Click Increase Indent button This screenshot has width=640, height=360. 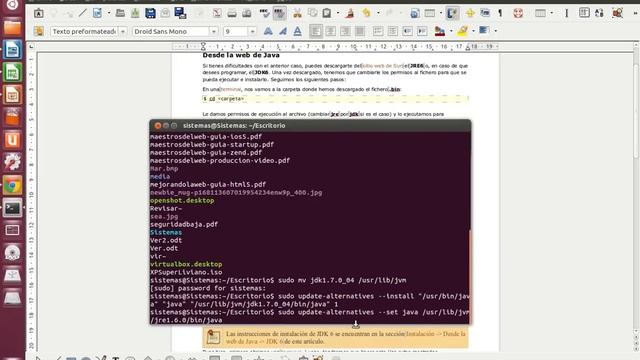click(x=422, y=31)
